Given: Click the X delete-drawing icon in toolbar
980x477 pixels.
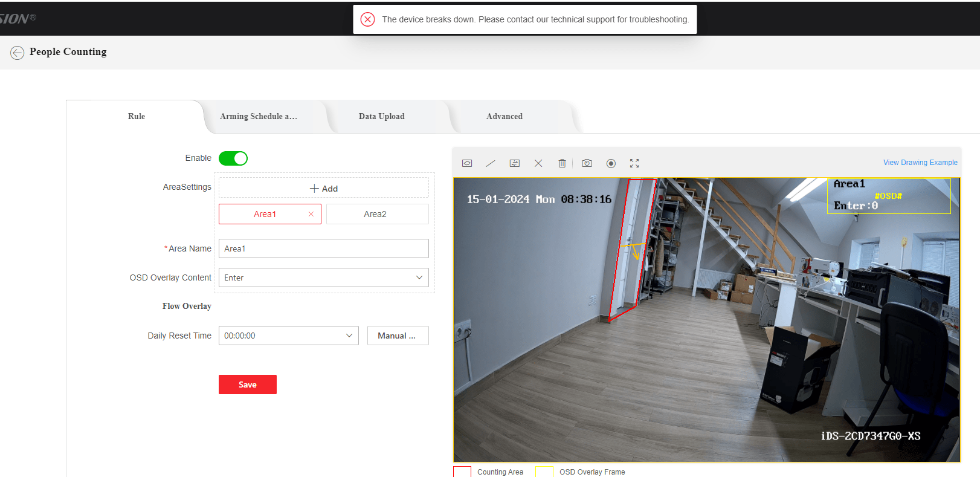Looking at the screenshot, I should point(538,163).
